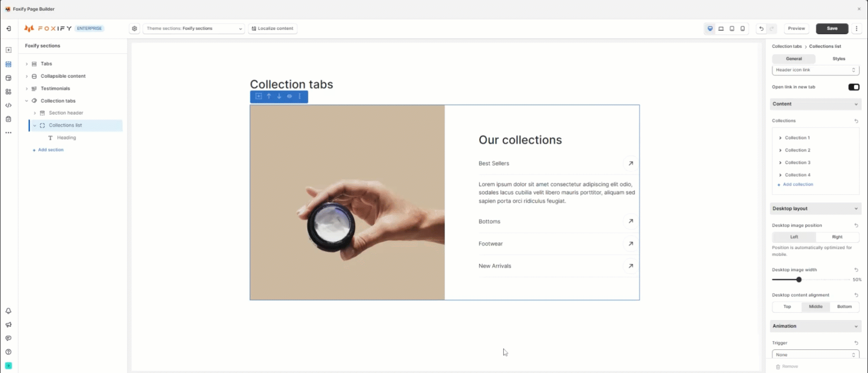Screen dimensions: 868x373
Task: Open the settings gear next to theme selector
Action: [x=135, y=29]
